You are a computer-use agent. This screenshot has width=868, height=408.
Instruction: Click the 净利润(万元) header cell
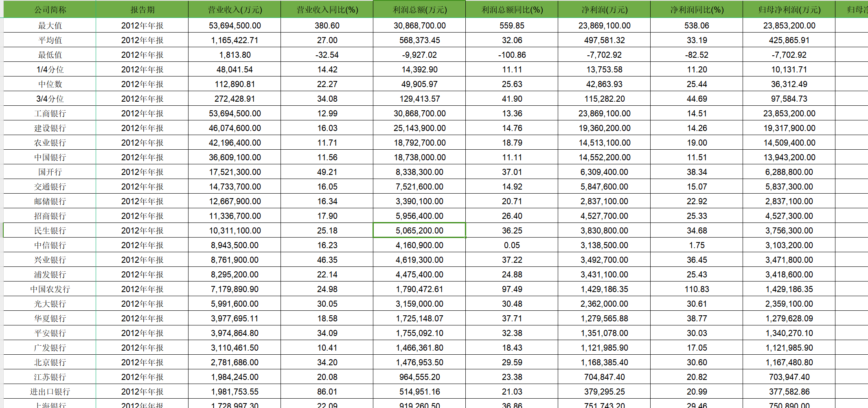[x=604, y=9]
